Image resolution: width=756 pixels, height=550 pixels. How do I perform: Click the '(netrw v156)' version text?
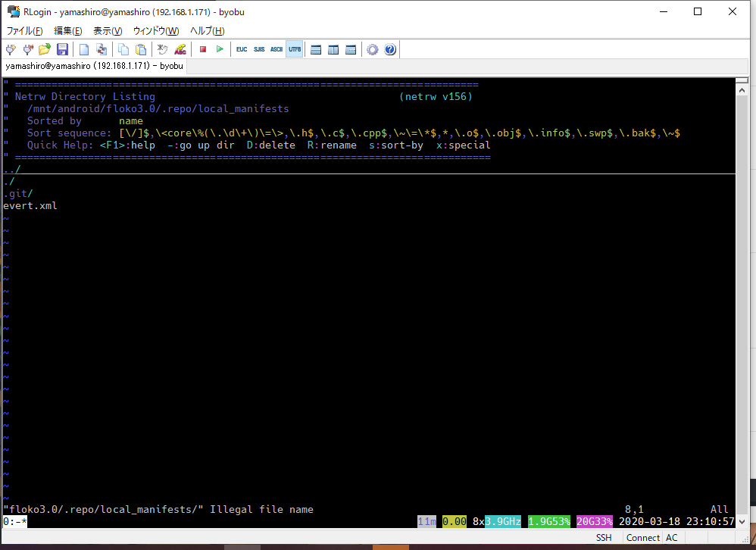[436, 96]
